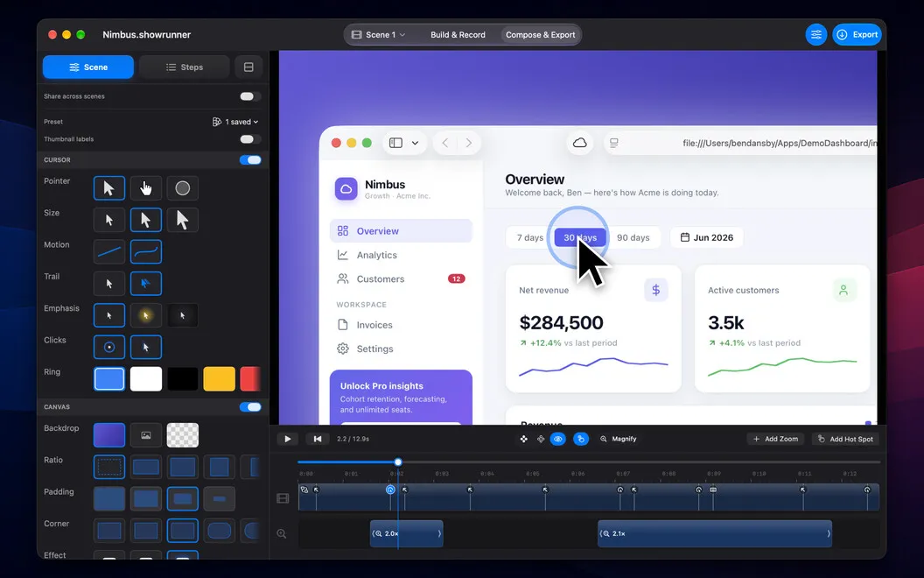Toggle the blue cursor button next to the eye
The height and width of the screenshot is (578, 924).
click(x=581, y=439)
